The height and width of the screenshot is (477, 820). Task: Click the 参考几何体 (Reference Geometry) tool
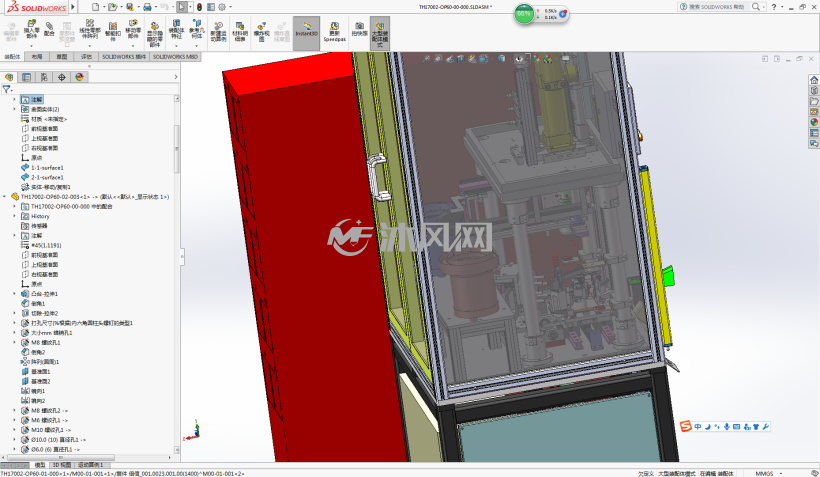click(197, 29)
